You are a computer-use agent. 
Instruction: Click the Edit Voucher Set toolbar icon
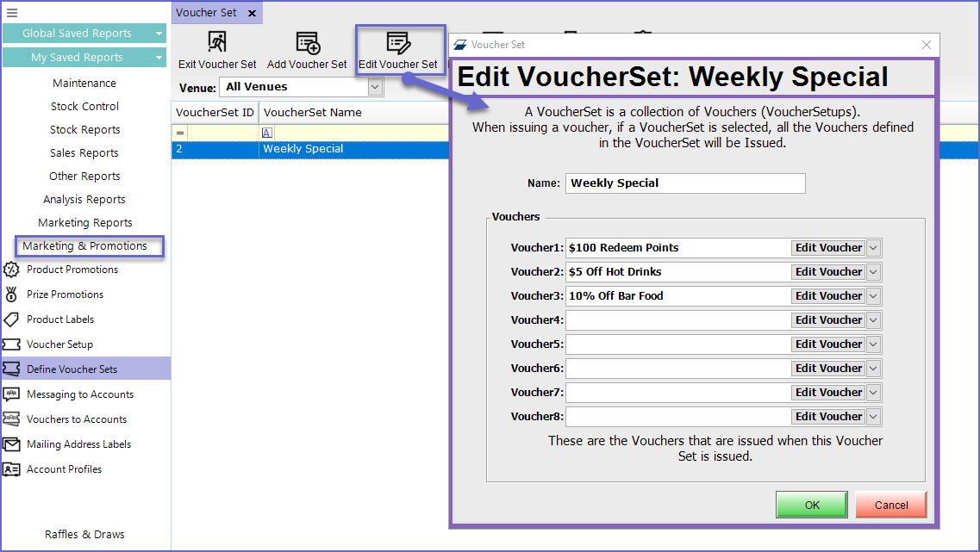397,43
